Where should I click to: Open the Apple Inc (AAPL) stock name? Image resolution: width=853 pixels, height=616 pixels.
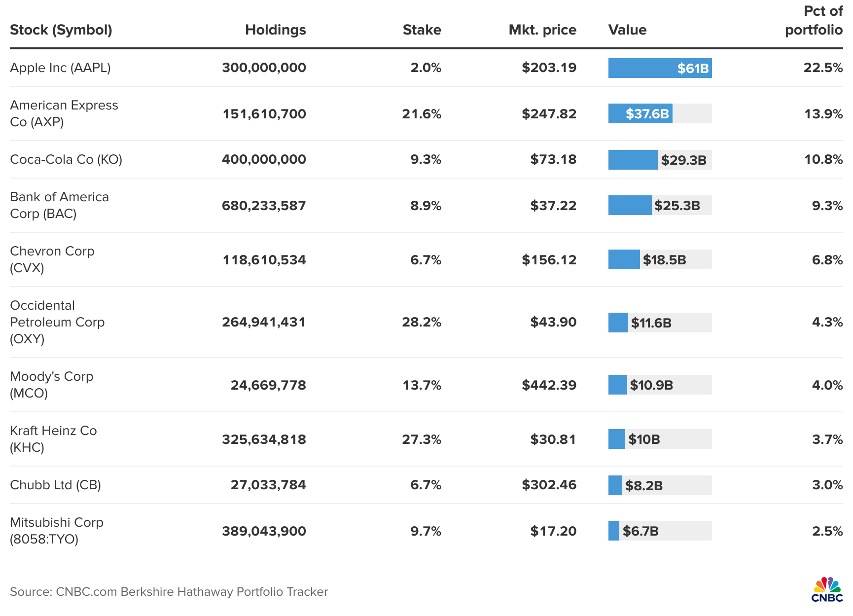pyautogui.click(x=60, y=68)
